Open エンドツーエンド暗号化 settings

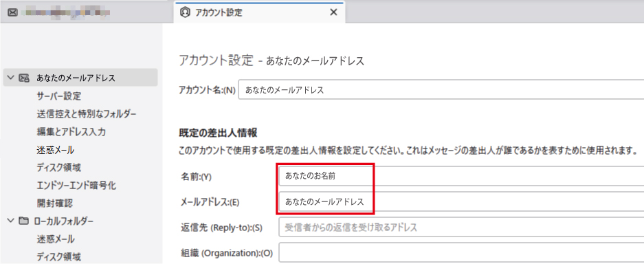pyautogui.click(x=76, y=186)
